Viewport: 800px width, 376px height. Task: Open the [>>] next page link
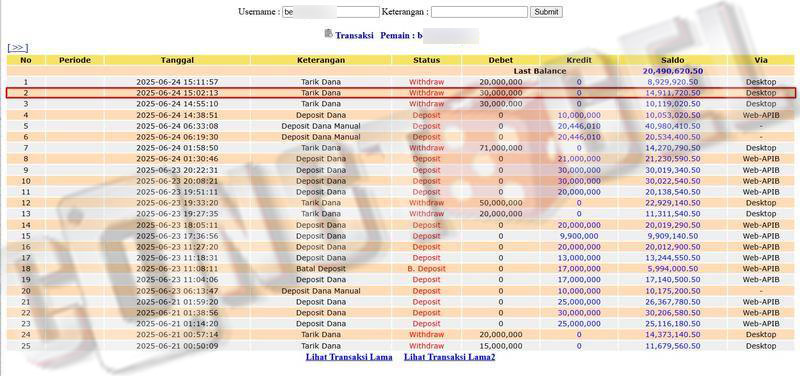click(17, 47)
